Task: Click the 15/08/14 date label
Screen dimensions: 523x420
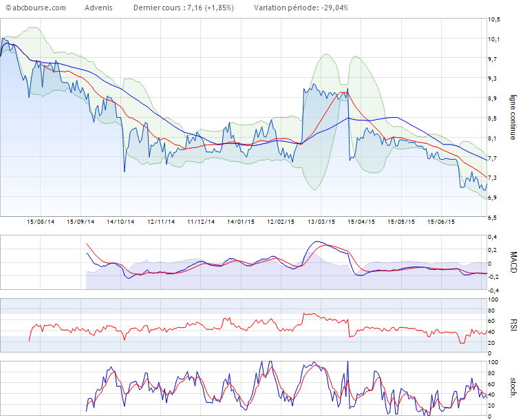Action: click(41, 222)
